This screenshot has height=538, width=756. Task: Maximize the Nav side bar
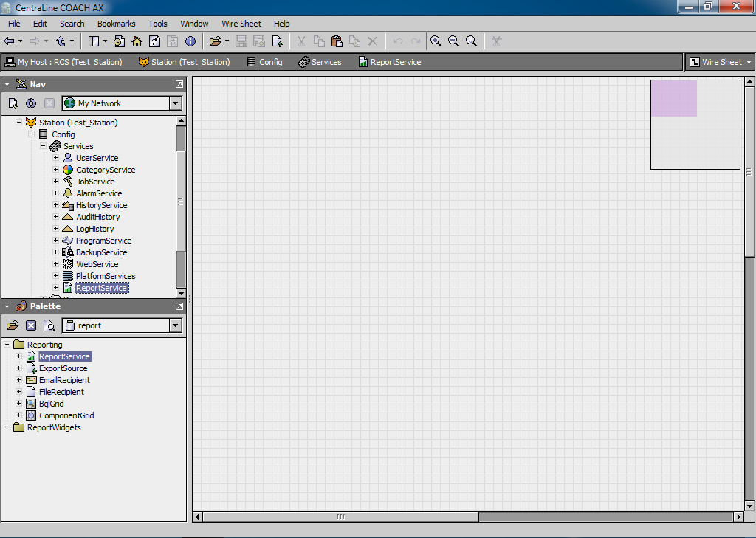coord(179,84)
